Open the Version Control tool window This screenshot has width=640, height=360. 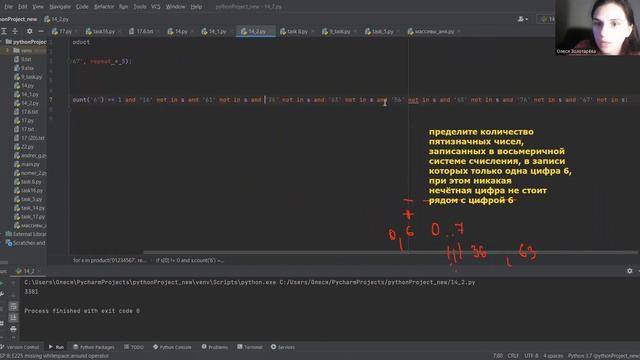pyautogui.click(x=20, y=347)
